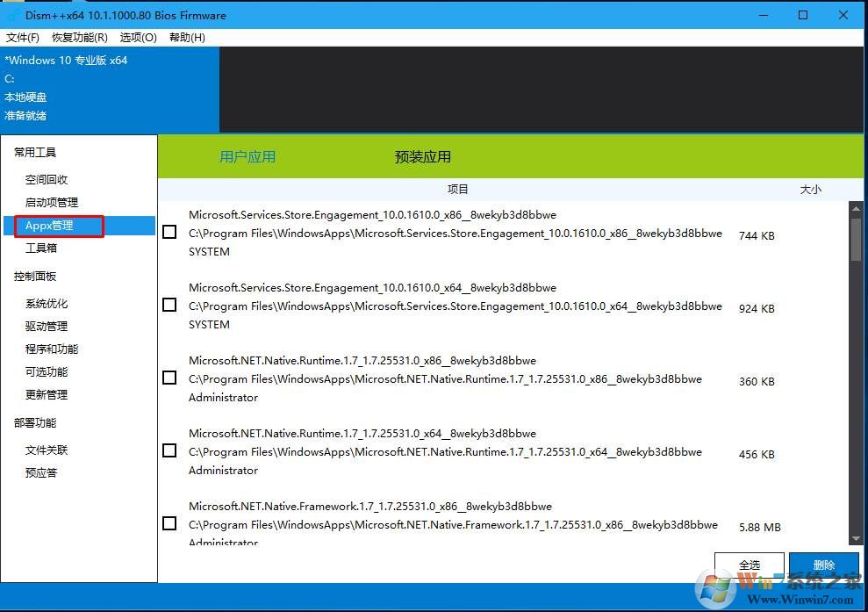Click the 删除 button
The image size is (868, 612).
coord(824,565)
